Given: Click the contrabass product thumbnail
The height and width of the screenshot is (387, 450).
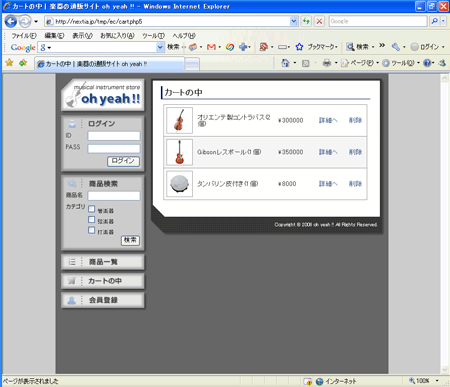Looking at the screenshot, I should point(179,120).
